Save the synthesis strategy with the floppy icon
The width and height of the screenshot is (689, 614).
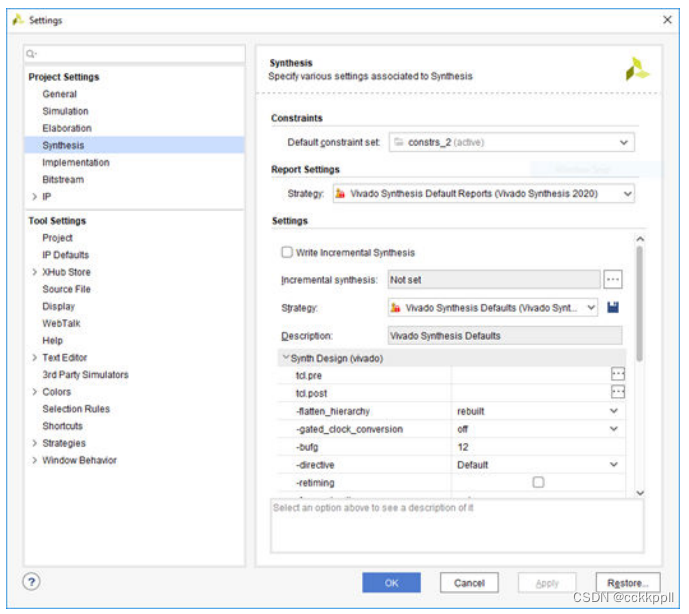[613, 307]
